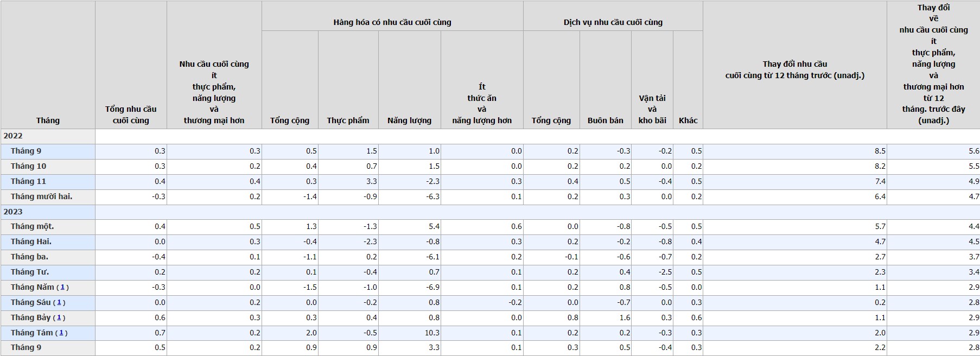Select the "Khác" column header
Image resolution: width=980 pixels, height=356 pixels.
coord(688,120)
